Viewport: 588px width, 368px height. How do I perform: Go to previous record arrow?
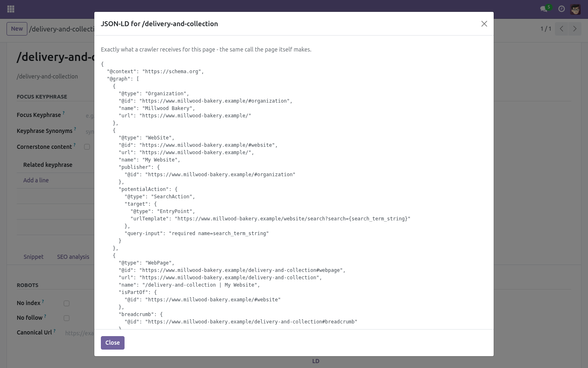point(561,29)
